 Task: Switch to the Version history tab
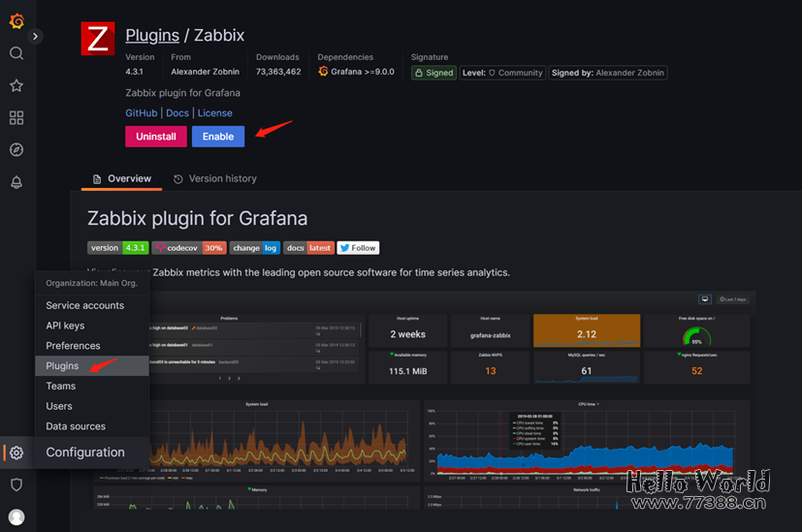tap(215, 179)
